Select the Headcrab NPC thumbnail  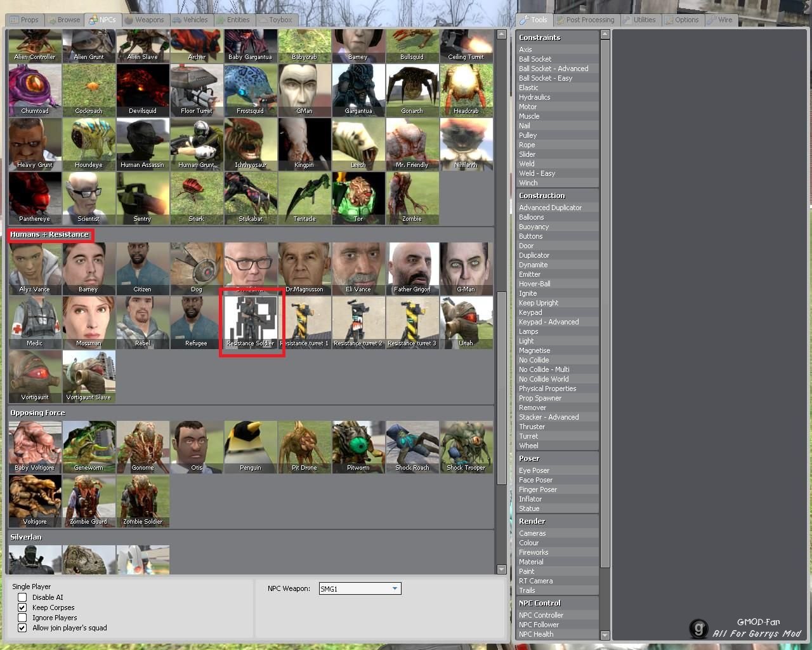click(x=466, y=90)
